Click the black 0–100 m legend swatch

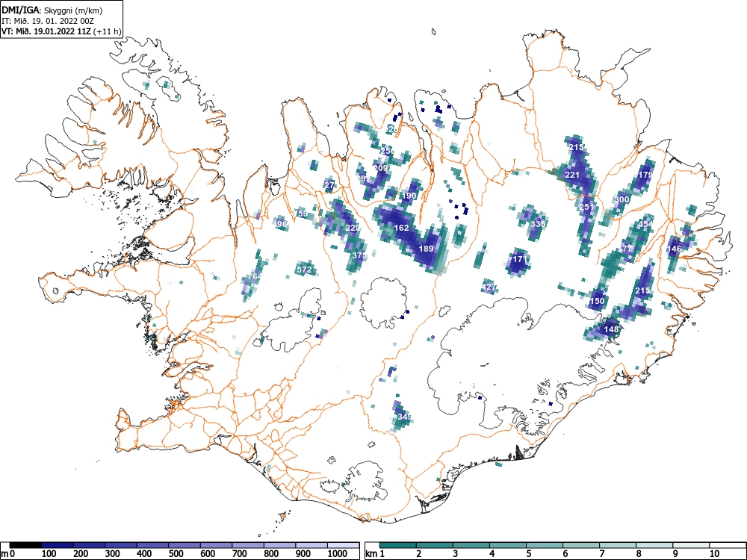25,545
